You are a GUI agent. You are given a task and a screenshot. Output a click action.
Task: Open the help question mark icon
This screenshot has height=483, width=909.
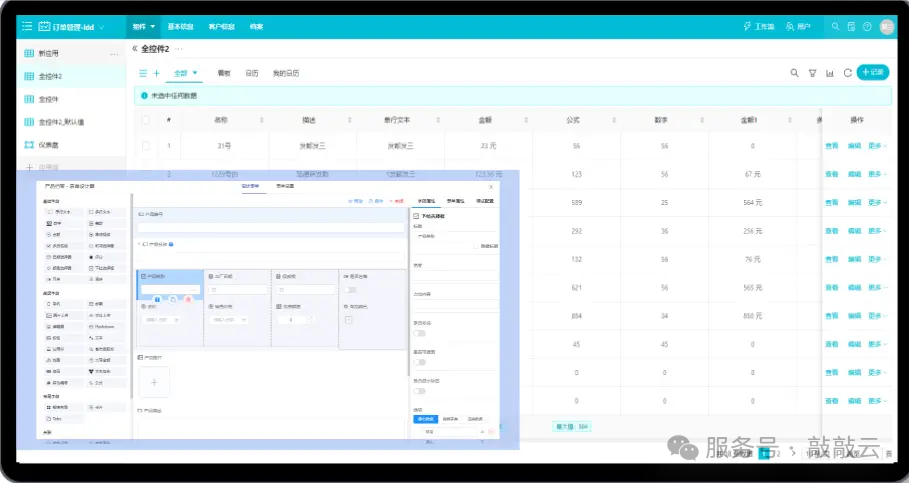pyautogui.click(x=867, y=27)
